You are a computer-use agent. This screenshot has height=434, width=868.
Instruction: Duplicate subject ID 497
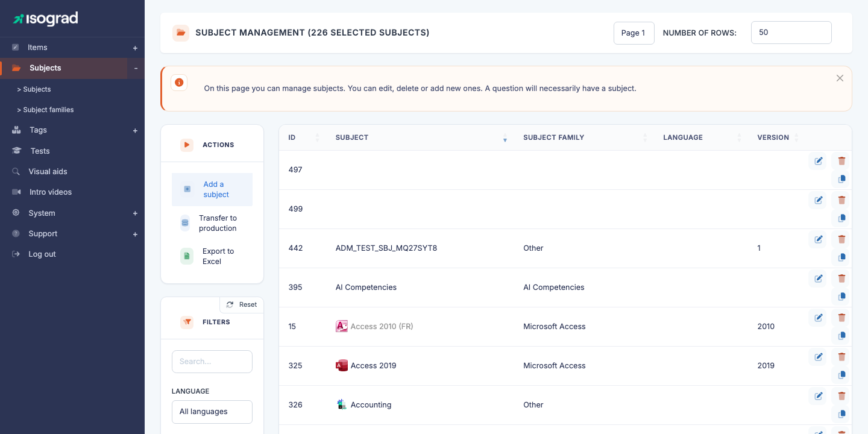click(x=841, y=179)
